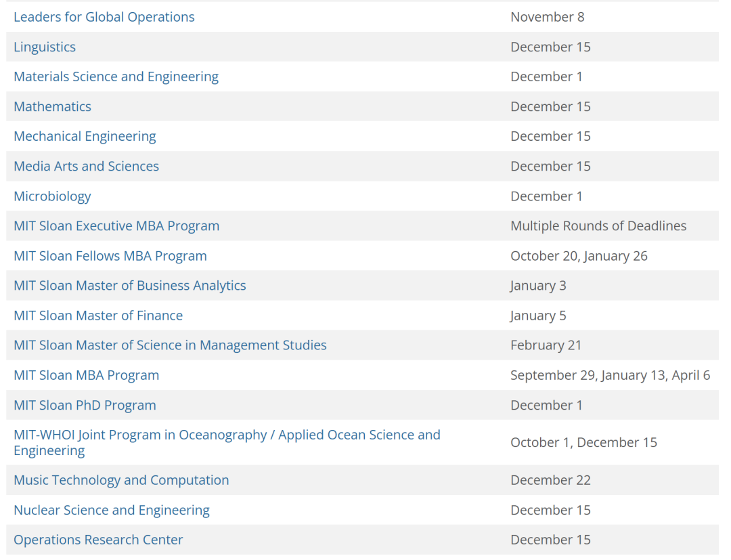Open MIT Sloan PhD Program page
This screenshot has width=731, height=560.
pos(85,405)
